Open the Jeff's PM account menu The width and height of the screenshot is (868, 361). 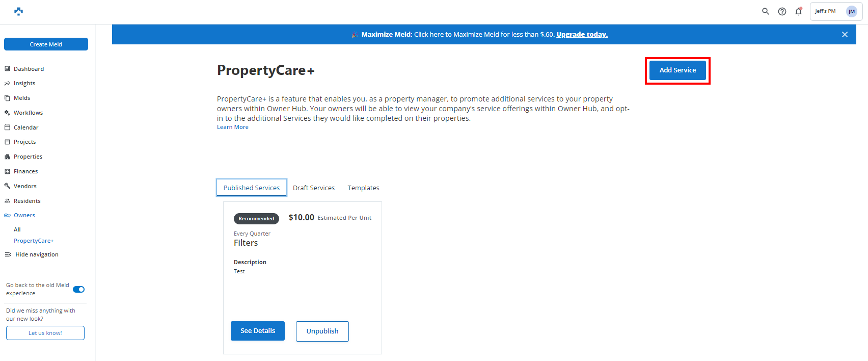825,11
